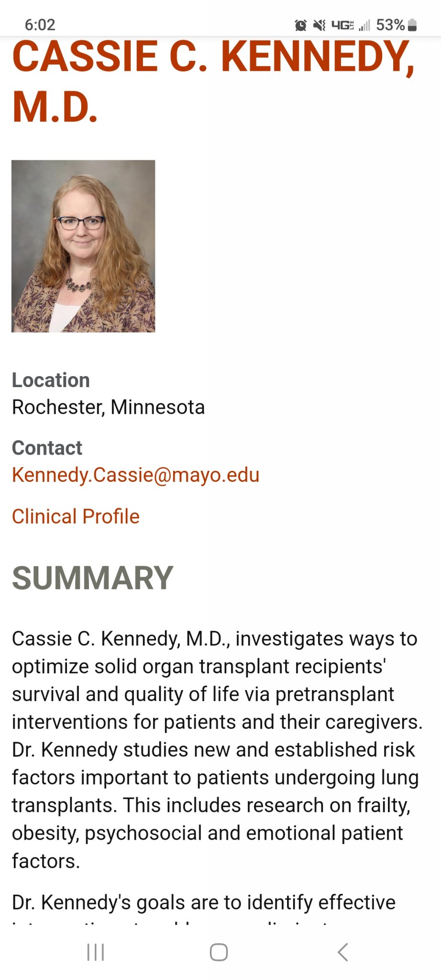Tap the summary paragraph about transplant recipients

coord(215,749)
